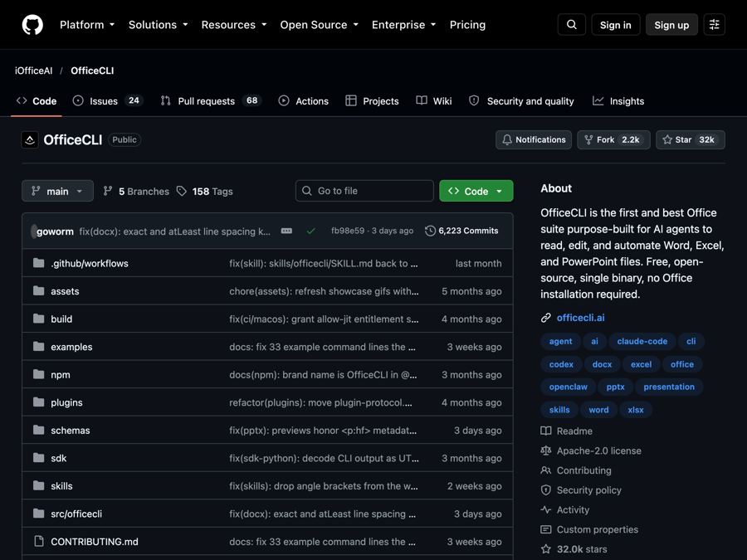Open the skills folder name

coord(61,485)
